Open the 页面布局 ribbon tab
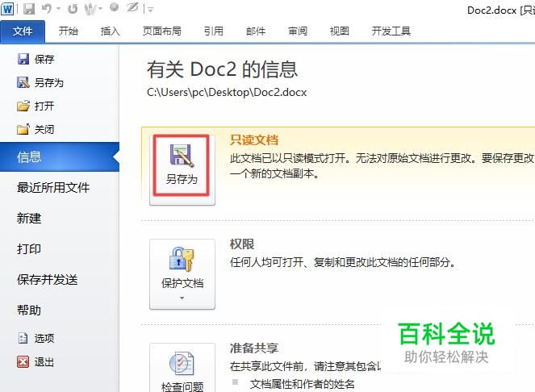This screenshot has height=392, width=535. point(161,31)
